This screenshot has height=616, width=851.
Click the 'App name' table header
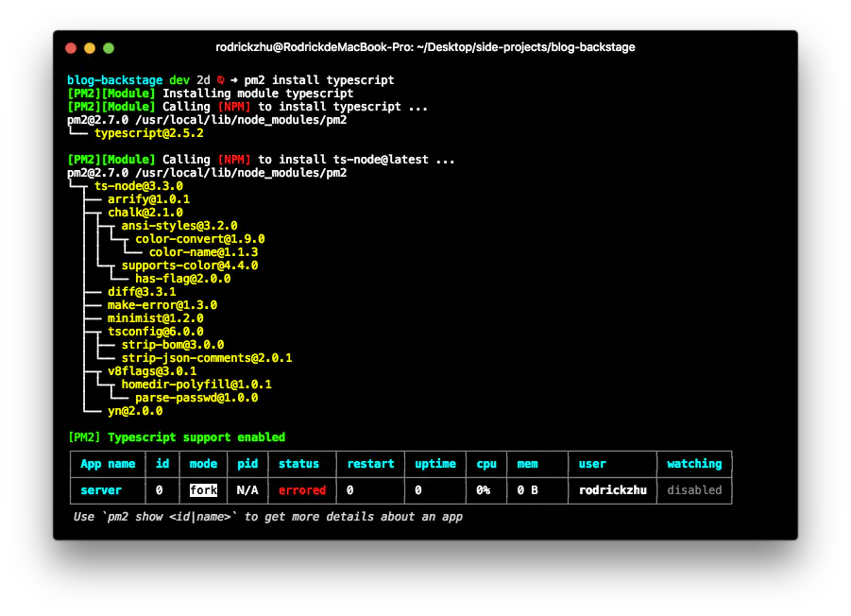pos(108,464)
